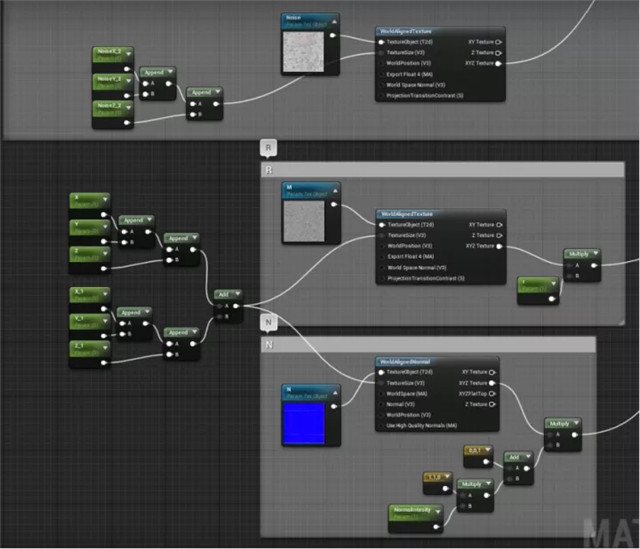Collapse the NoiseX_2 parameter node arrow
640x549 pixels.
click(129, 54)
